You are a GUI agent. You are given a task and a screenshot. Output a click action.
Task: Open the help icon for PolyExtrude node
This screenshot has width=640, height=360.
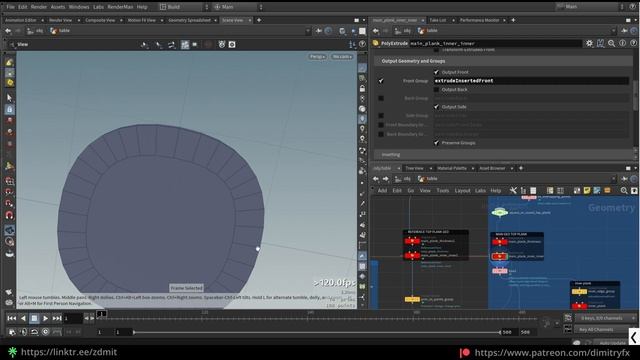tap(633, 43)
